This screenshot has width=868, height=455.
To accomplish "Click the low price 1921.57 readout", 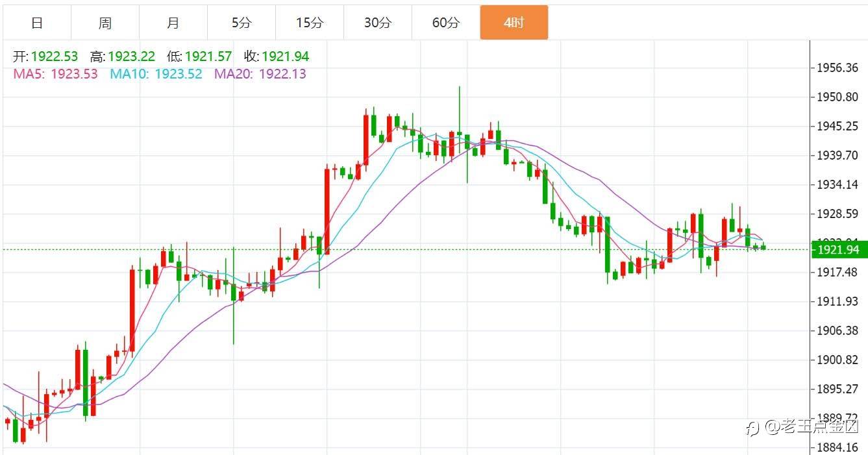I will (199, 57).
